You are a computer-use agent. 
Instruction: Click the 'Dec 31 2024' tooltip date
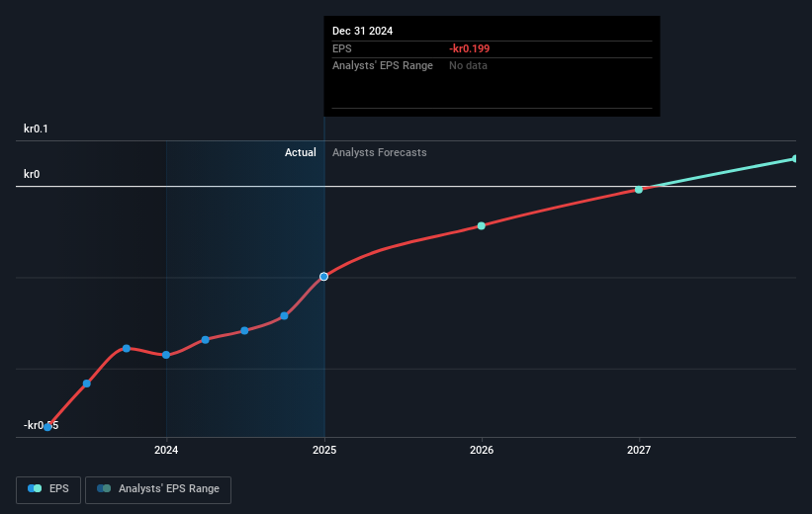click(x=363, y=31)
